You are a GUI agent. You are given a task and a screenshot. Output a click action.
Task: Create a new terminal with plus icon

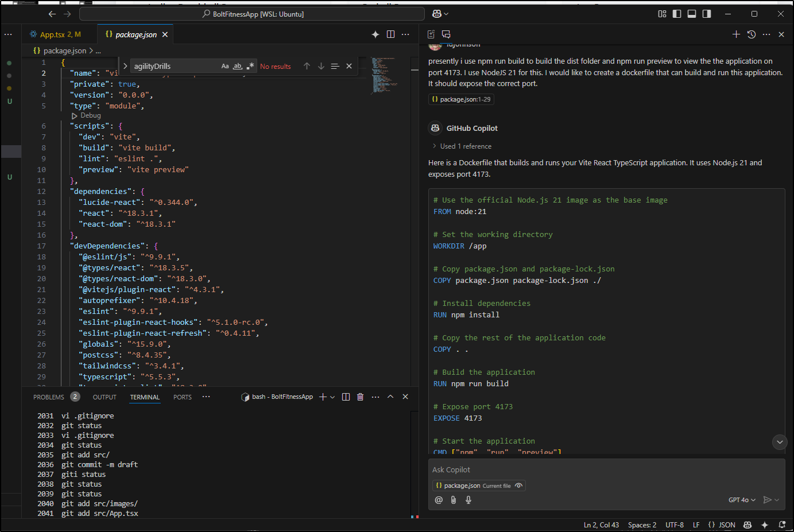coord(323,397)
